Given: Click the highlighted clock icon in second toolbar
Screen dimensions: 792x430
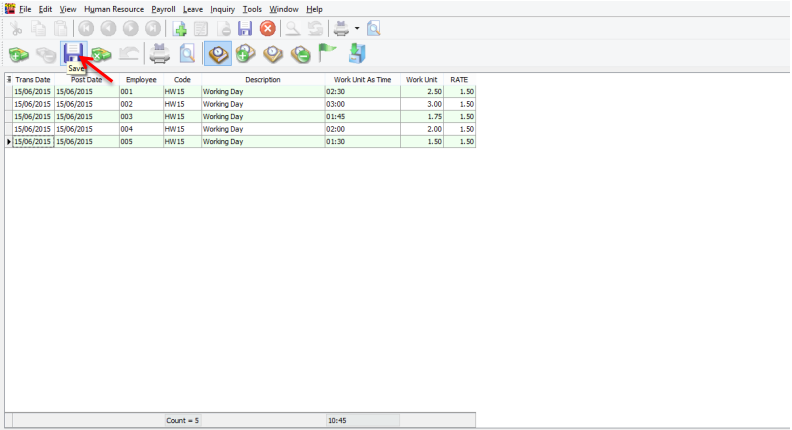Looking at the screenshot, I should point(218,54).
